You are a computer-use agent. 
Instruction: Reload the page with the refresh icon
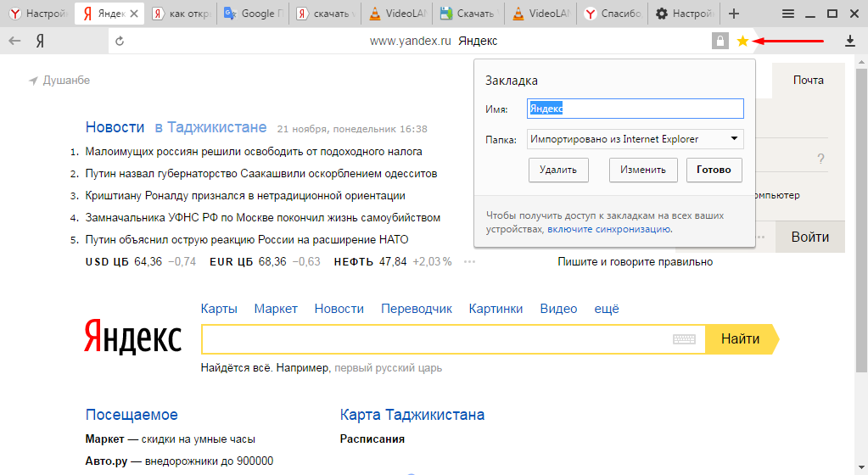tap(120, 41)
